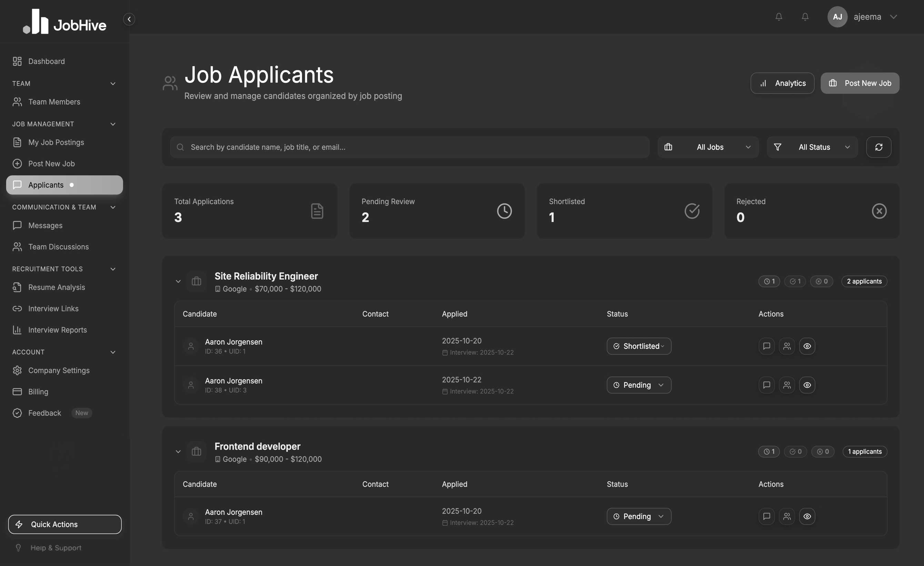Open notifications via the bell icon
The height and width of the screenshot is (566, 924).
click(x=779, y=17)
